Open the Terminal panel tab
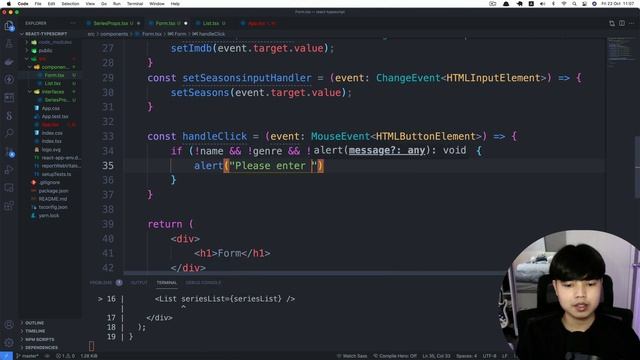The image size is (640, 360). 167,282
